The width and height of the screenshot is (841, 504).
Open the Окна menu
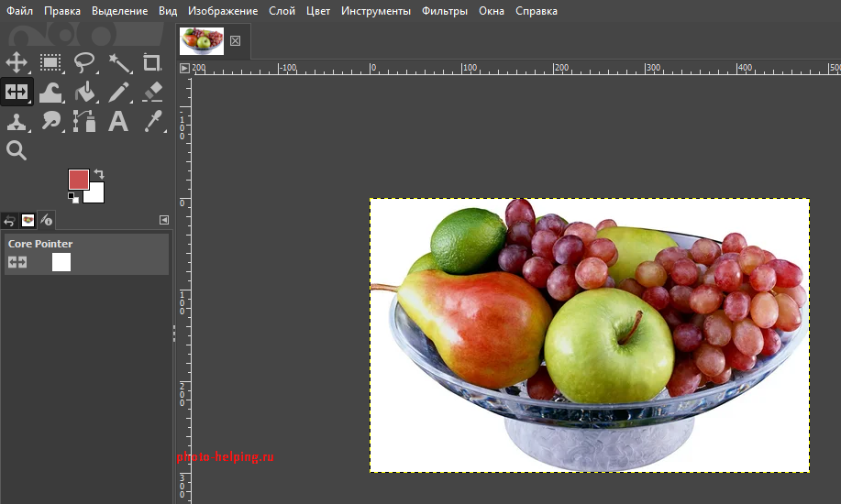[x=492, y=11]
